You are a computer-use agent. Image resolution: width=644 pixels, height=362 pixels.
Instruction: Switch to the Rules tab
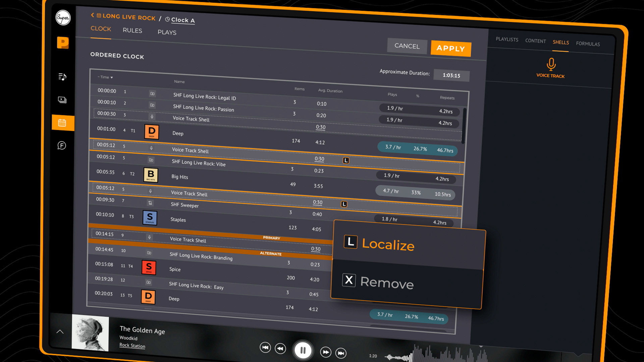tap(132, 31)
